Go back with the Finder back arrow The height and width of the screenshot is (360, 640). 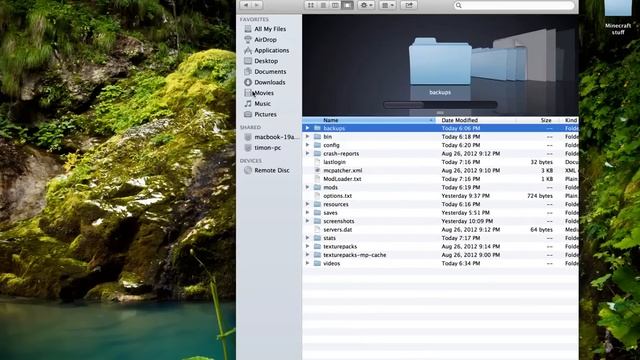point(246,5)
